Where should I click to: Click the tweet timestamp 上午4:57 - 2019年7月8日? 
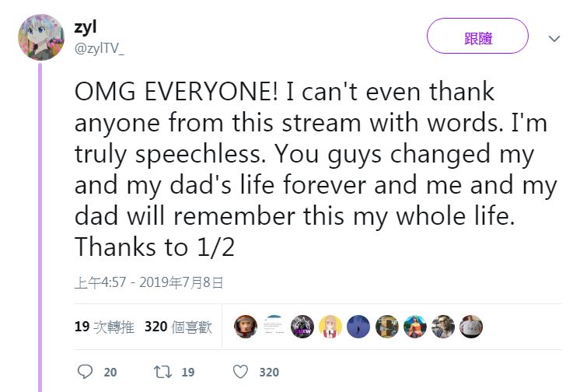point(149,283)
